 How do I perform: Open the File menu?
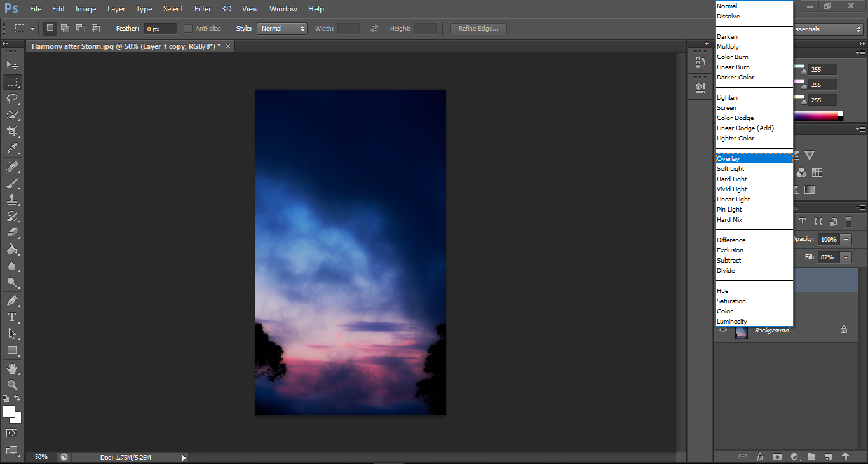point(36,9)
